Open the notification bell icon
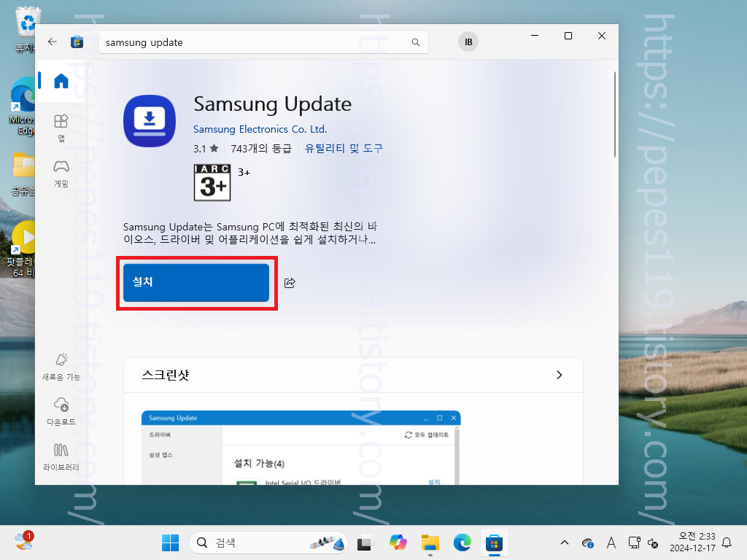747x560 pixels. point(727,542)
